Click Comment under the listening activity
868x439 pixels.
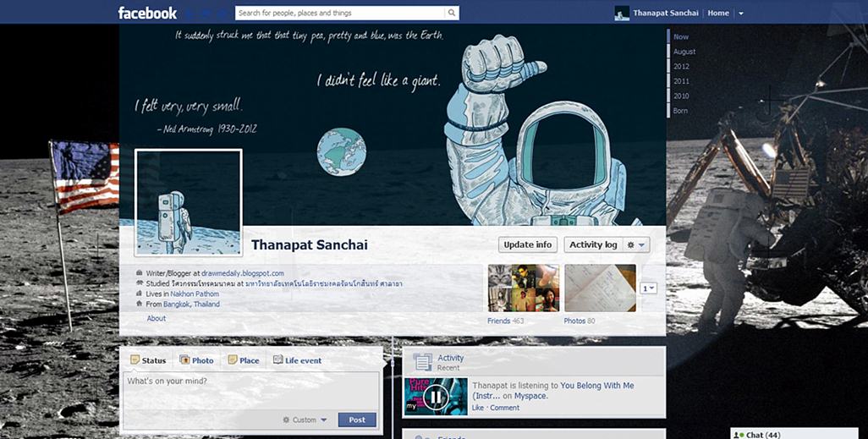point(504,408)
